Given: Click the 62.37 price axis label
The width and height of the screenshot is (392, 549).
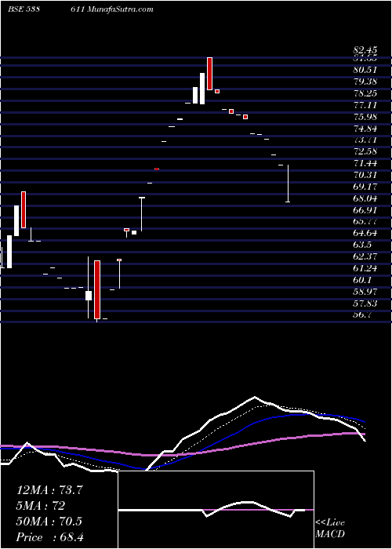Looking at the screenshot, I should [x=365, y=256].
